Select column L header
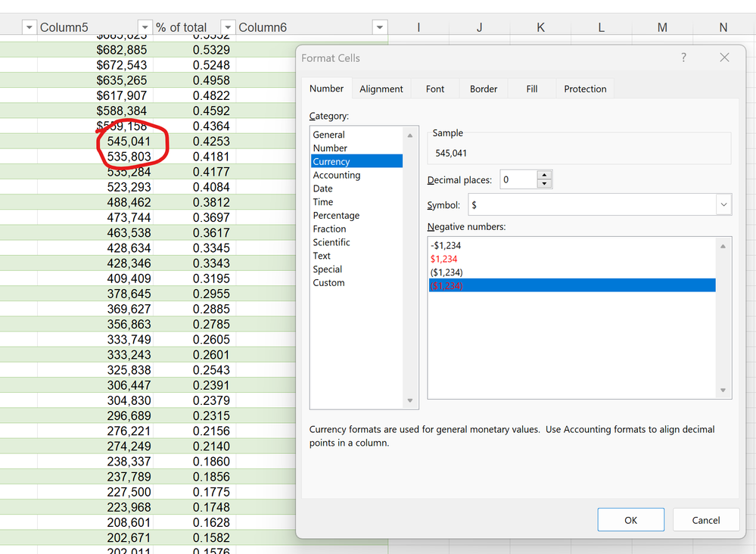Screen dimensions: 756x554 pos(601,27)
